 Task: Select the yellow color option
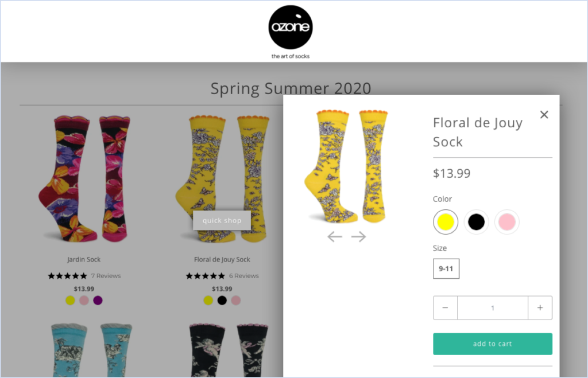[x=445, y=222]
